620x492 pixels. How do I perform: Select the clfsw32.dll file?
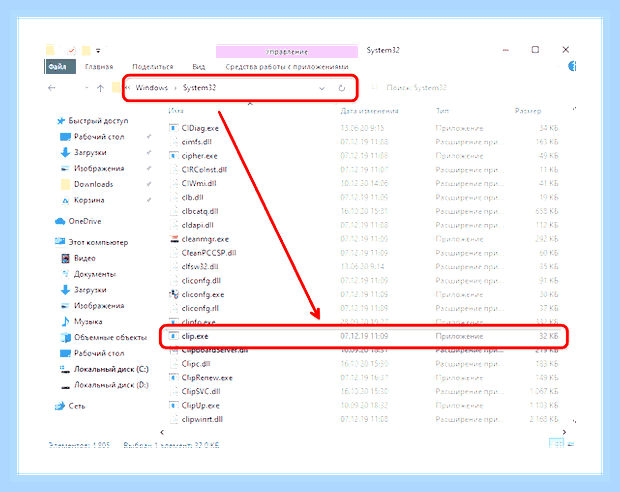[200, 267]
